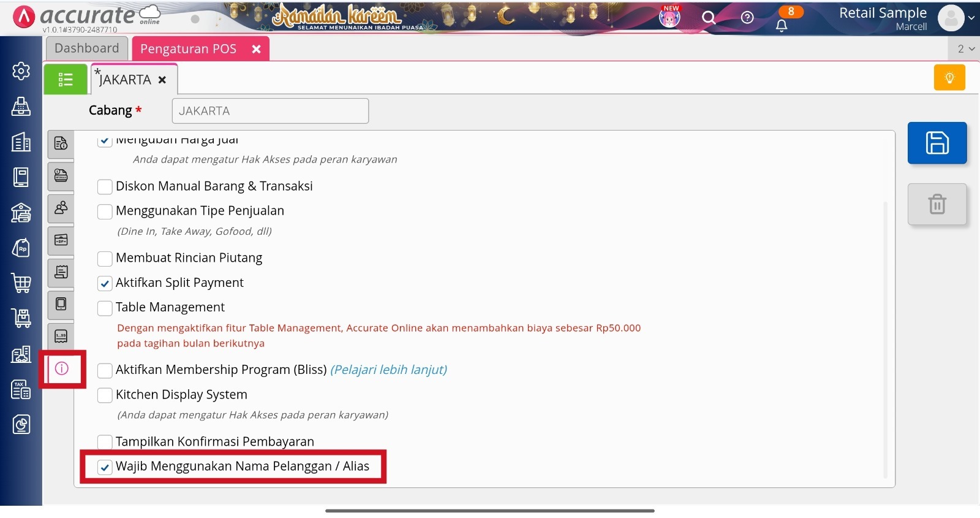
Task: Toggle Wajib Menggunakan Nama Pelanggan / Alias
Action: click(105, 467)
